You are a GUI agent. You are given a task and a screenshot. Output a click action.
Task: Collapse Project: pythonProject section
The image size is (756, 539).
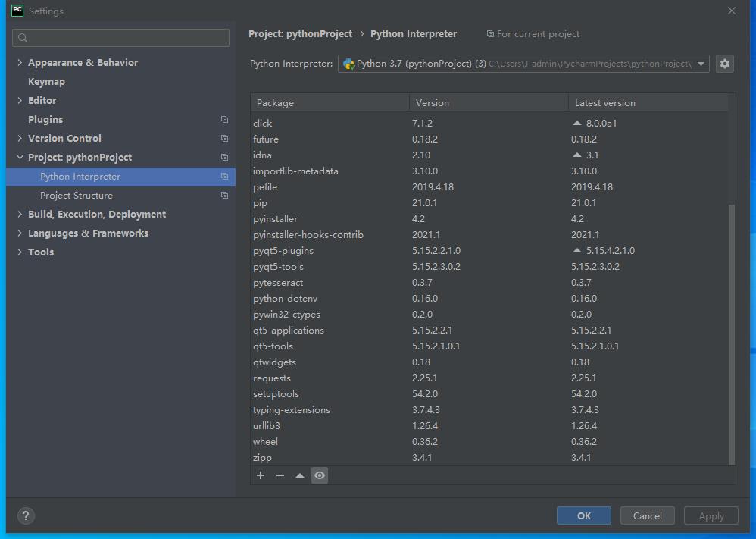[20, 158]
